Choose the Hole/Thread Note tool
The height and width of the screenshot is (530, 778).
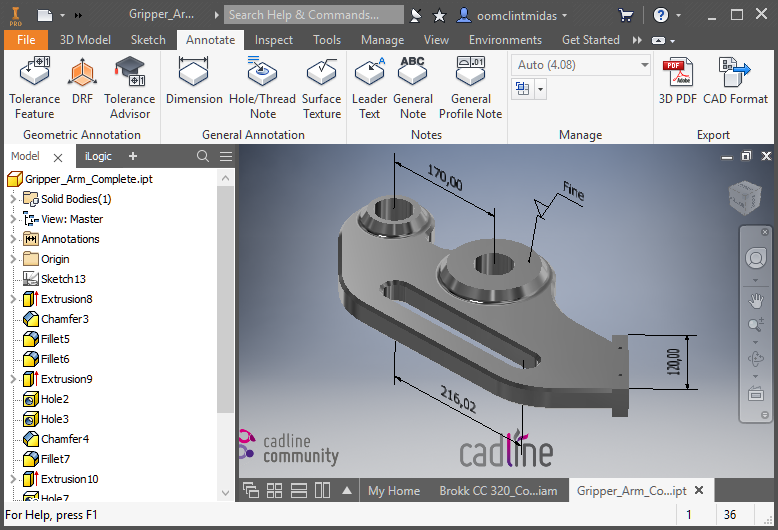[262, 88]
